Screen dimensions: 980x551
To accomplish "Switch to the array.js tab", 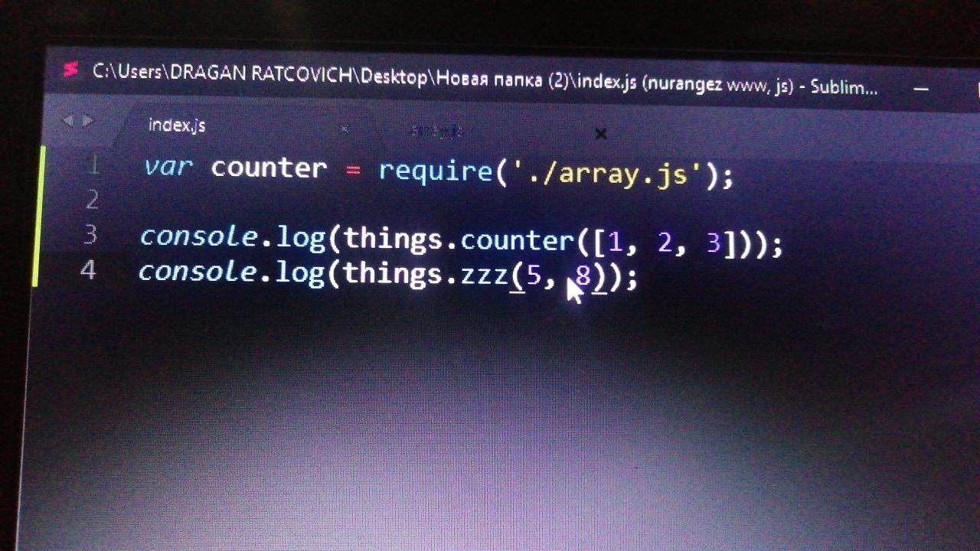I will coord(437,132).
